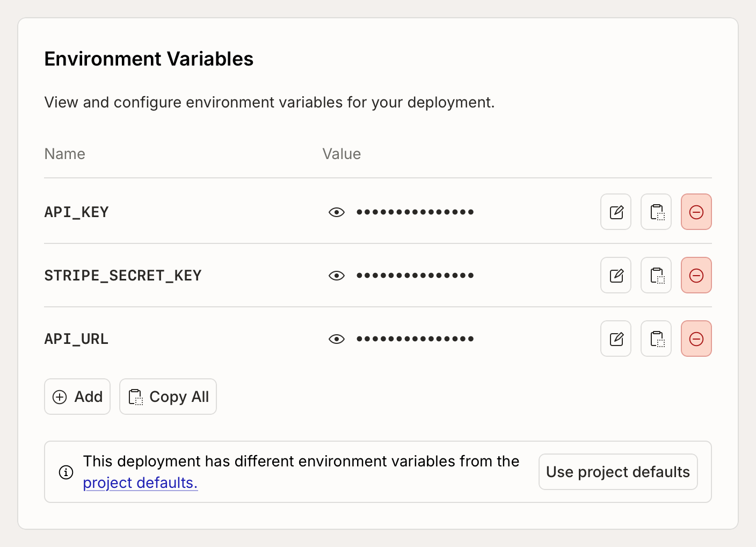Click the Name column header
756x547 pixels.
point(65,154)
